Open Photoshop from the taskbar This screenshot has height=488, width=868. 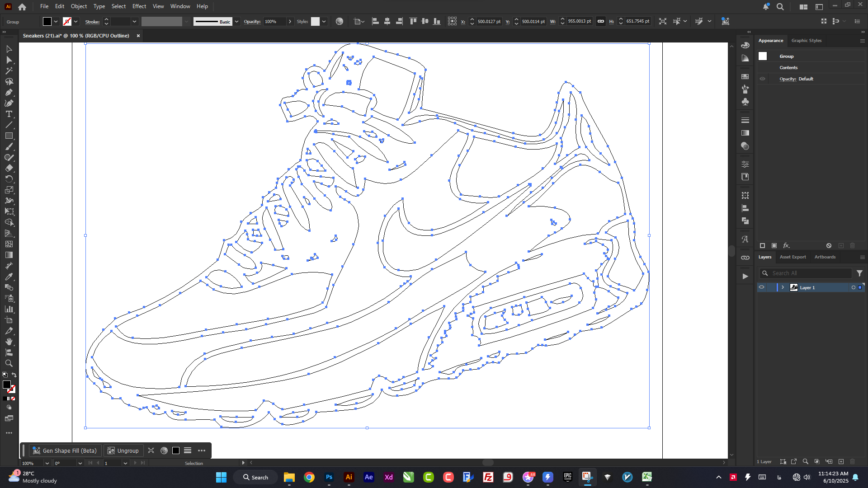[329, 477]
